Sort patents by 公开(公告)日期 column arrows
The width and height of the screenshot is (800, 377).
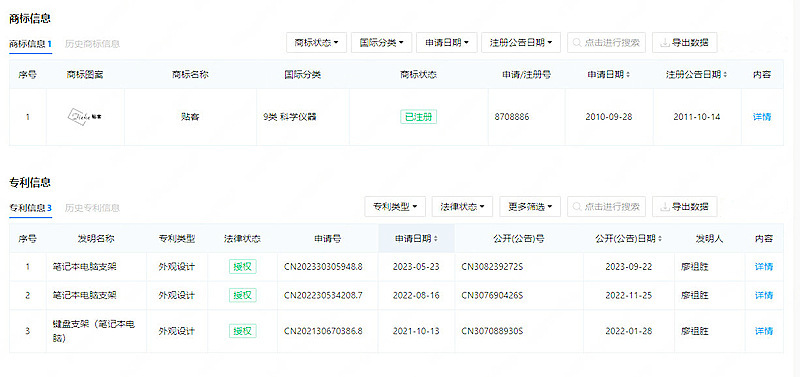click(x=660, y=238)
